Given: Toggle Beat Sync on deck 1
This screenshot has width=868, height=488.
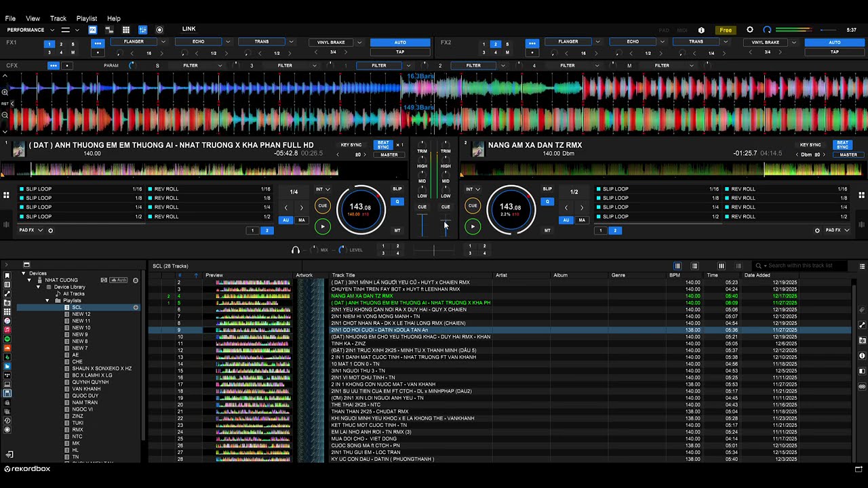Looking at the screenshot, I should [x=383, y=145].
